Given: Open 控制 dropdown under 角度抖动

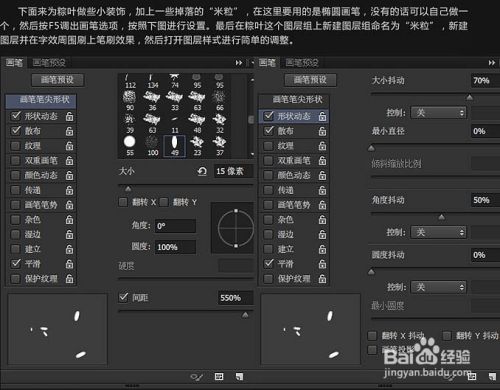Looking at the screenshot, I should (438, 232).
